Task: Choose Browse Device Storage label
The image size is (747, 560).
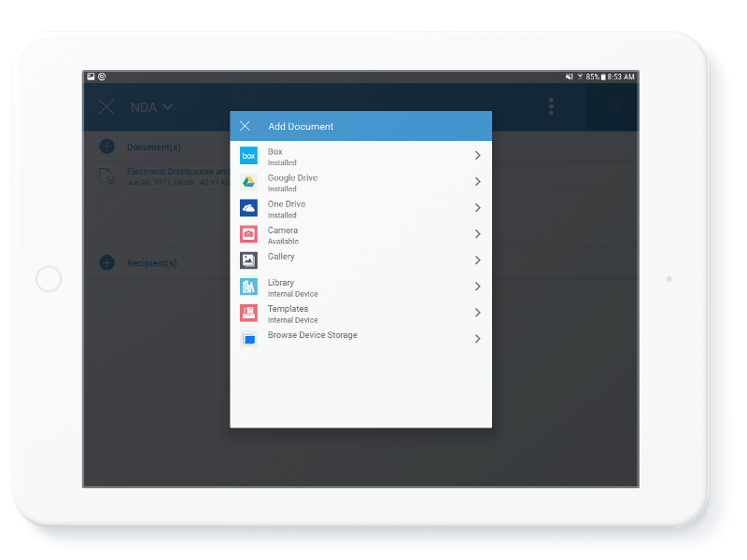Action: coord(313,335)
